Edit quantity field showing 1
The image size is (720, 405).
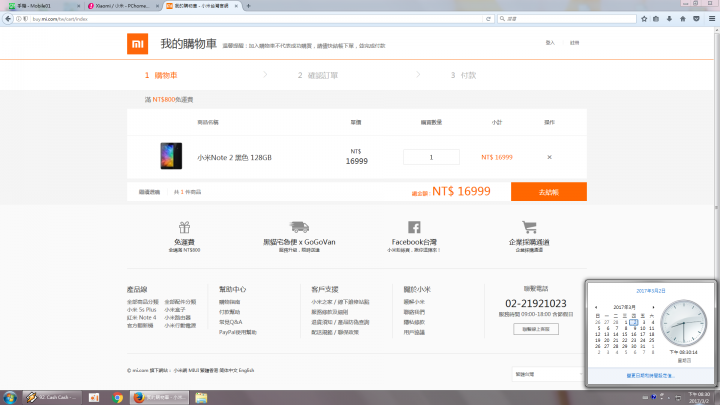431,157
